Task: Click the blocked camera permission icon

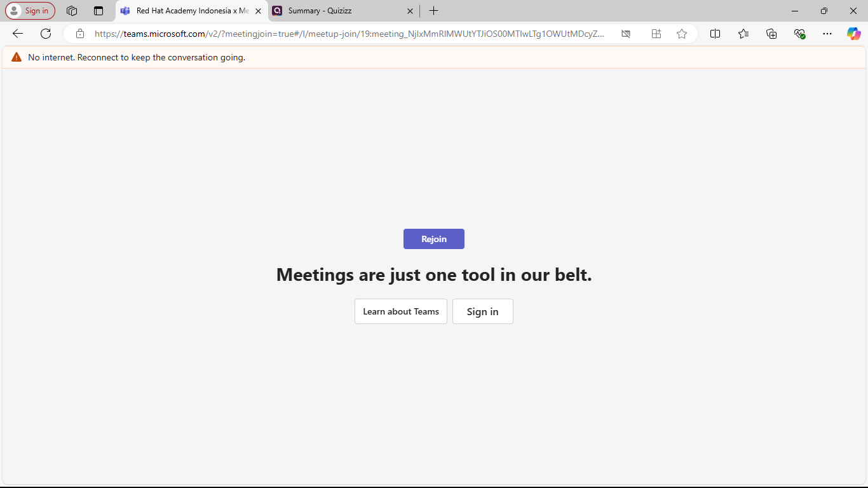Action: tap(626, 34)
